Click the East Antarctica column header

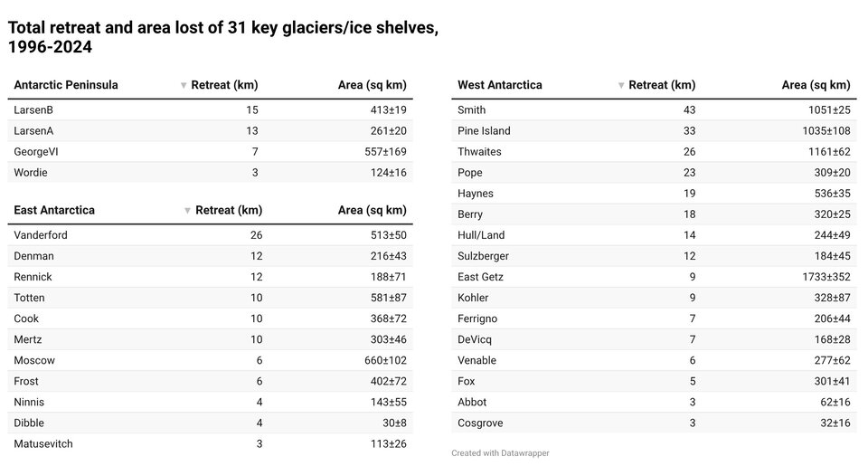54,210
